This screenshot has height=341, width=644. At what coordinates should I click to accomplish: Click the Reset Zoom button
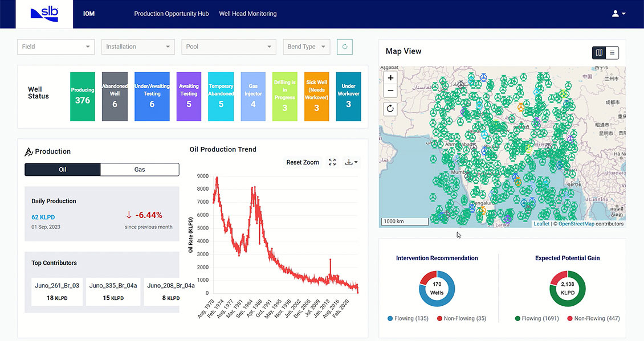[303, 162]
